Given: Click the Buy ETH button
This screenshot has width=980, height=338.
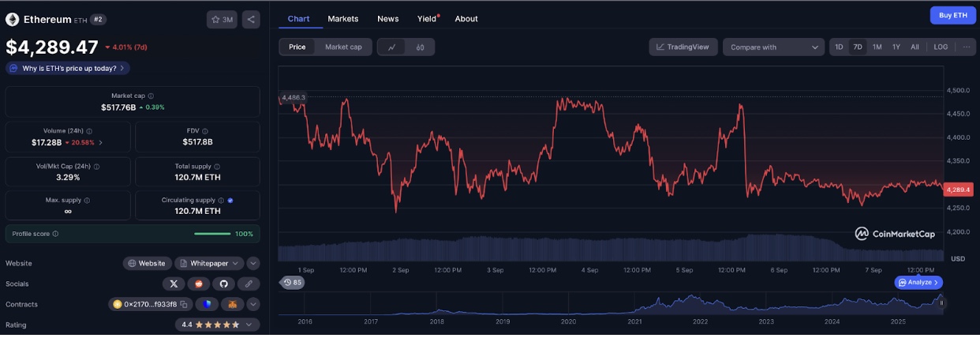Looking at the screenshot, I should pyautogui.click(x=952, y=15).
